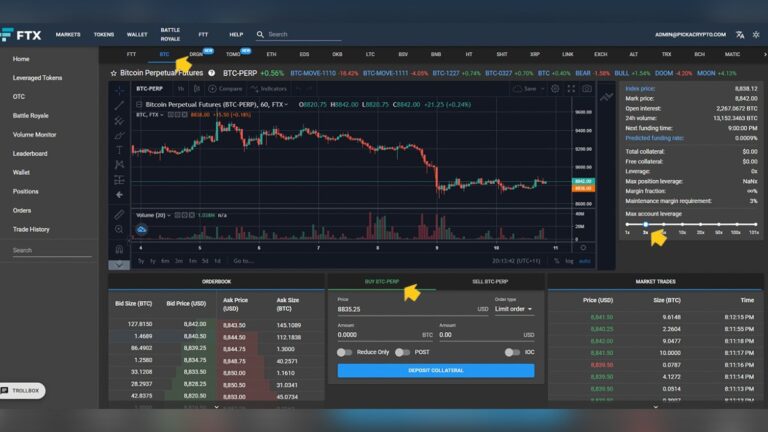The height and width of the screenshot is (432, 768).
Task: Open the chart Save dropdown
Action: coord(528,89)
